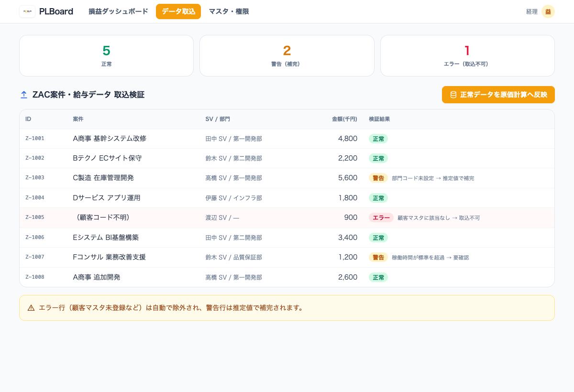
Task: Select the 正常 summary card showing 5
Action: (x=106, y=55)
